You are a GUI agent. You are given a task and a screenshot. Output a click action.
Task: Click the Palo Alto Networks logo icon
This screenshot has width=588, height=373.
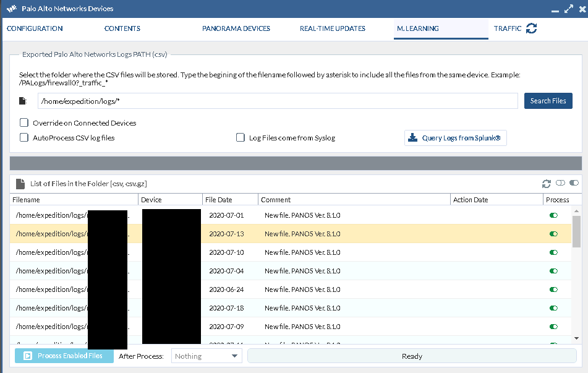pyautogui.click(x=11, y=9)
